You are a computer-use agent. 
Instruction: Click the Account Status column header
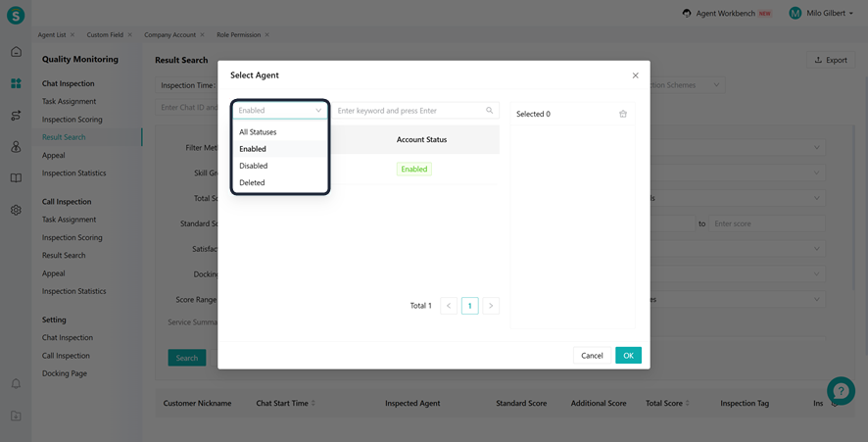pos(421,139)
